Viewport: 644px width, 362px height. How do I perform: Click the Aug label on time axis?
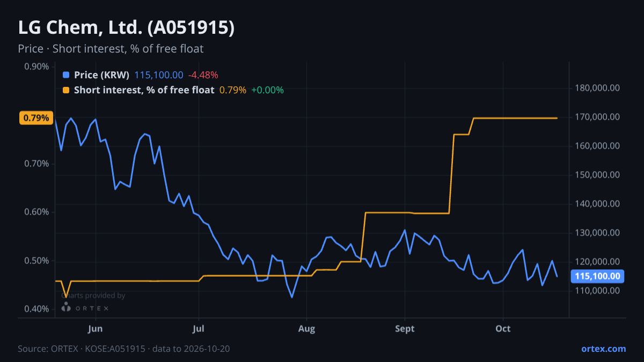coord(306,328)
